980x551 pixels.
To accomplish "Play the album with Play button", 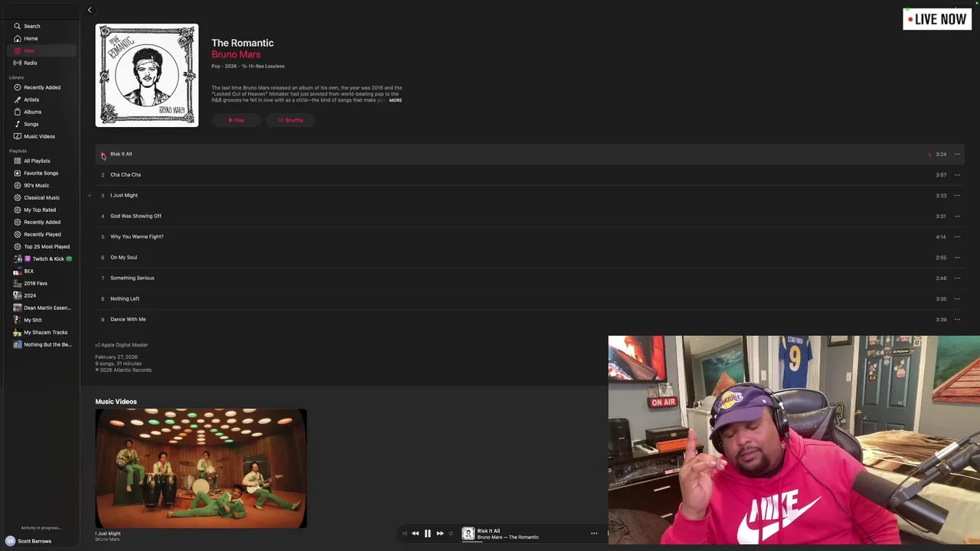I will click(237, 120).
